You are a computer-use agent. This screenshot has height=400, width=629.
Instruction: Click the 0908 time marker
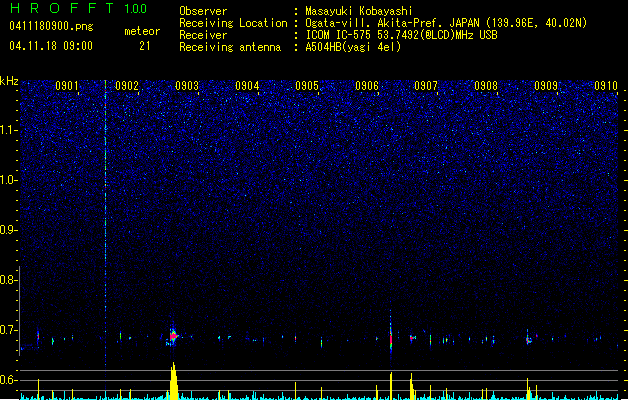click(x=486, y=86)
